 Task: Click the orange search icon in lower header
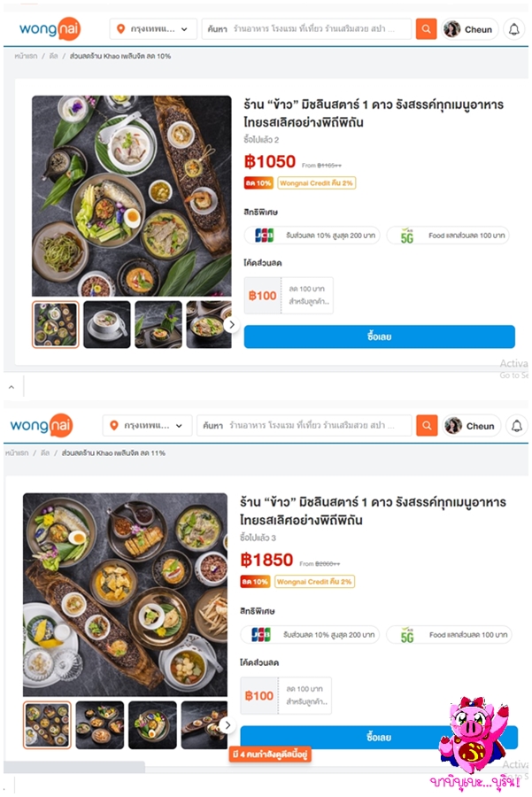(x=427, y=425)
